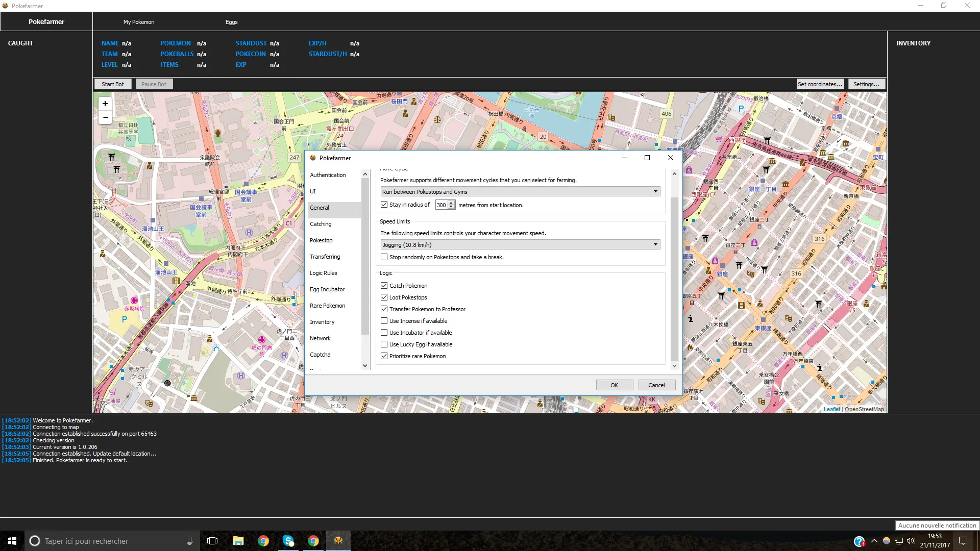Select General settings category
The width and height of the screenshot is (980, 551).
tap(334, 208)
